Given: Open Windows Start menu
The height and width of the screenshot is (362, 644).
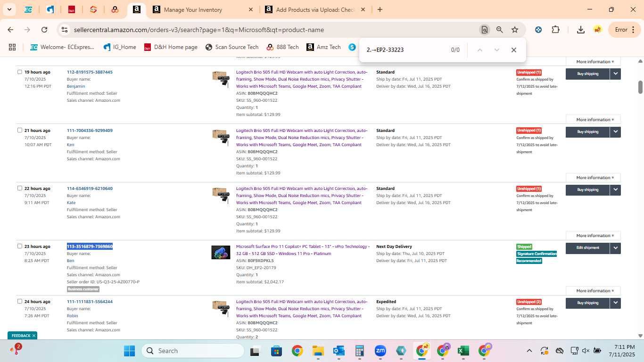Looking at the screenshot, I should [x=129, y=351].
